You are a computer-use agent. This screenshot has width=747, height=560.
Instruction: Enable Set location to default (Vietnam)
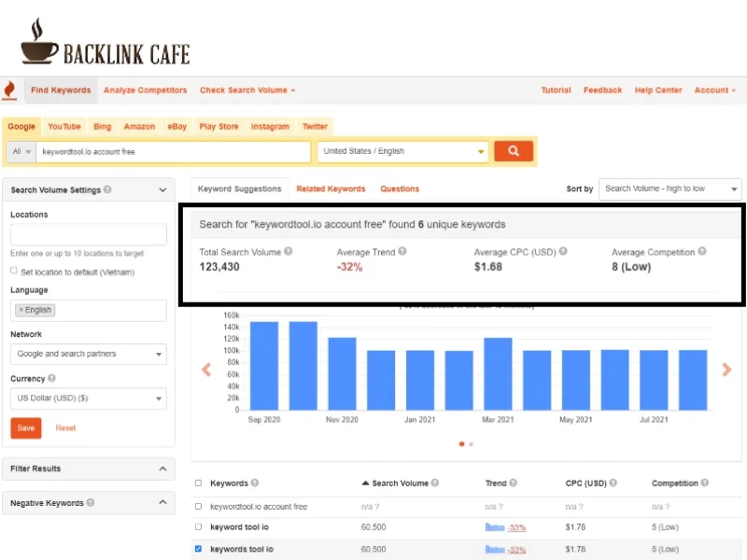tap(14, 272)
